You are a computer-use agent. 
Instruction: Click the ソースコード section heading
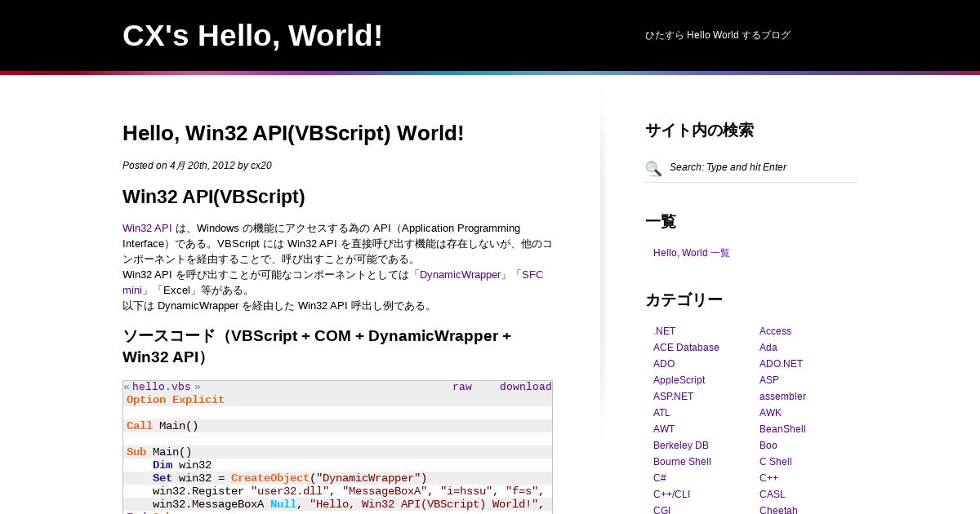317,346
